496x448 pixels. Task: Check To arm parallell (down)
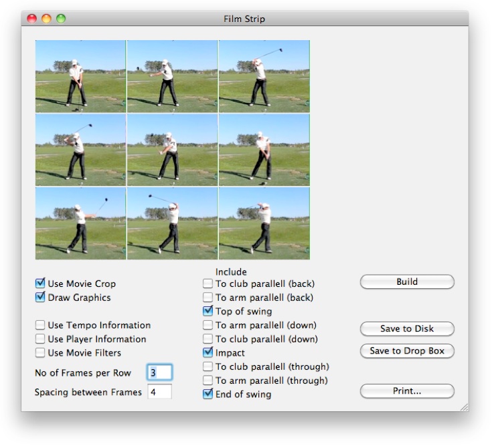click(x=208, y=325)
